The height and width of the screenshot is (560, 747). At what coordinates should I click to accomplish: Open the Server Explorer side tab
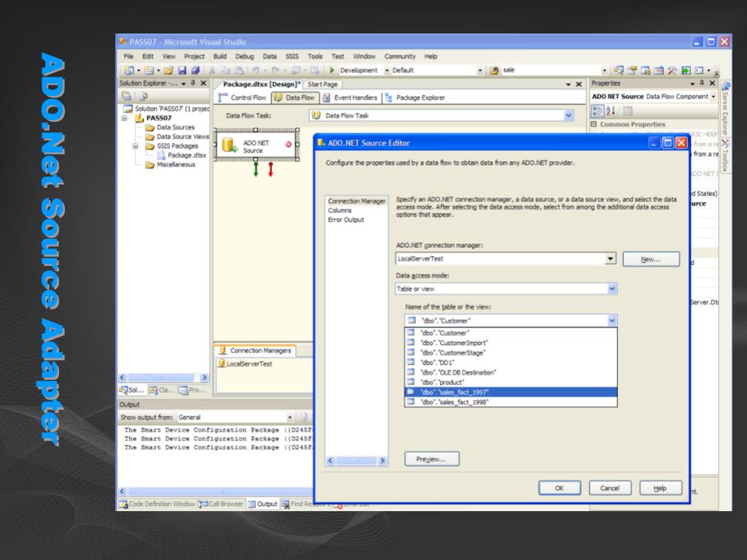[x=726, y=109]
